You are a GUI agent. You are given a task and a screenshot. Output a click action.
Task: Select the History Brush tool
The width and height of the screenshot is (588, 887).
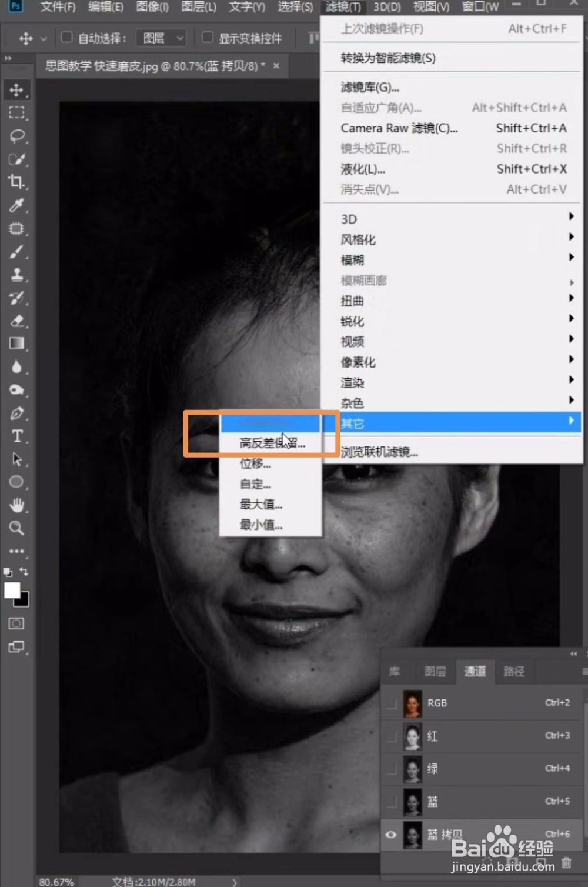coord(16,298)
